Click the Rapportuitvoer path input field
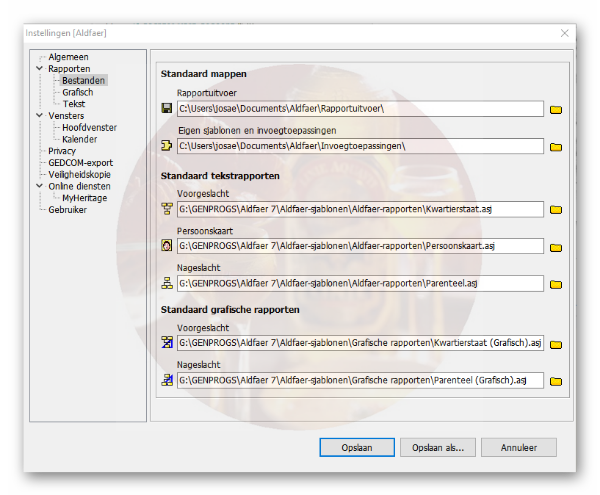 360,109
